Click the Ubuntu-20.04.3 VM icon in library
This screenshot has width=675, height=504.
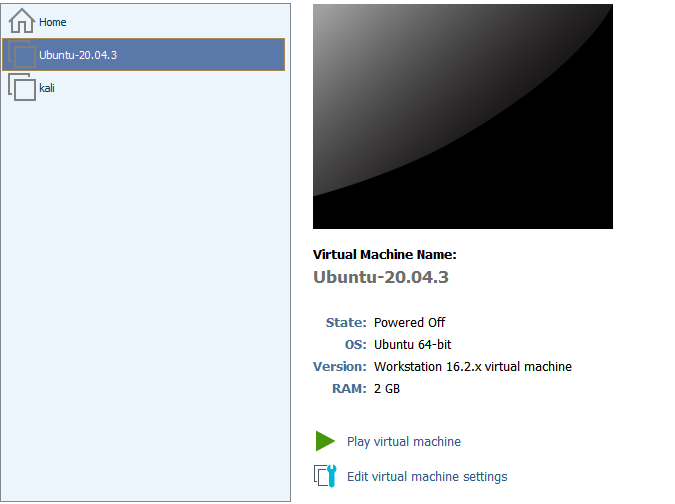[x=22, y=54]
